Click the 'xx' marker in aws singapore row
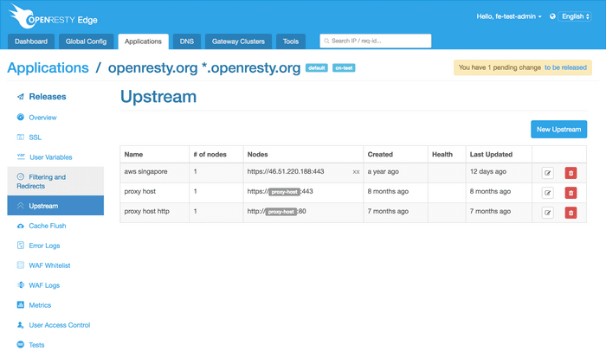606x364 pixels. point(356,172)
